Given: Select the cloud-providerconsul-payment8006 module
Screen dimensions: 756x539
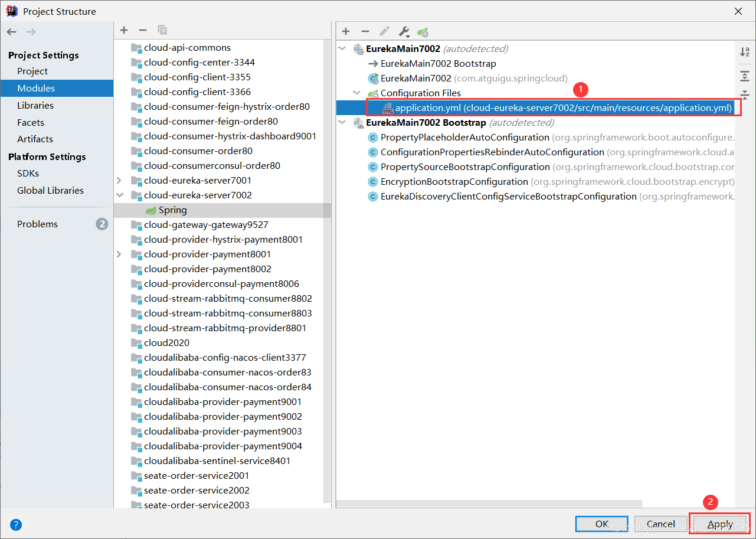Looking at the screenshot, I should [x=221, y=284].
